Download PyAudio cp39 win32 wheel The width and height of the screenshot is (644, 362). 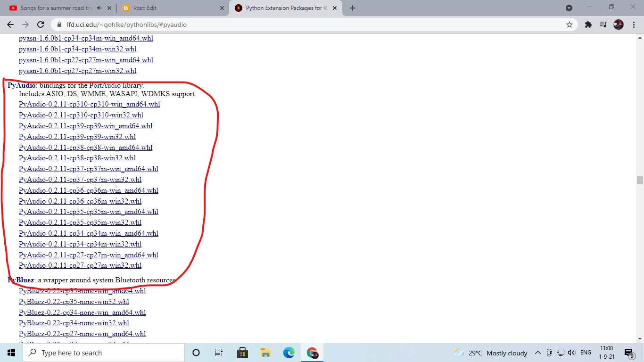point(77,137)
